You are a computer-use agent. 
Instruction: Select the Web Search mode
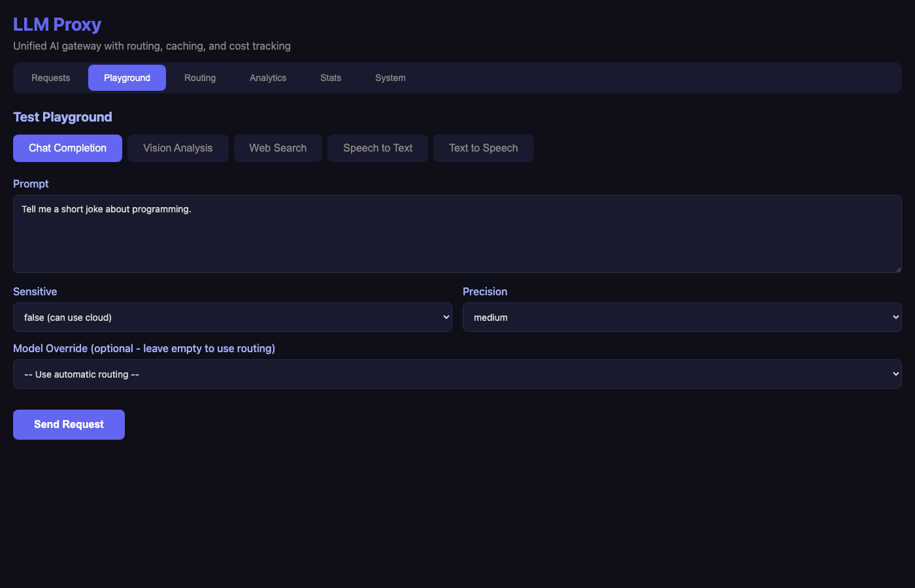278,148
